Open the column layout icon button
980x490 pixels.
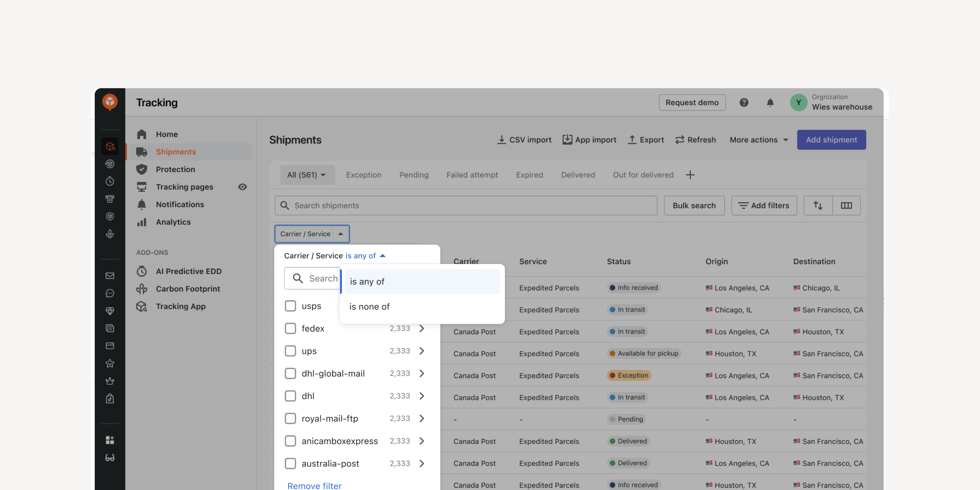coord(846,205)
